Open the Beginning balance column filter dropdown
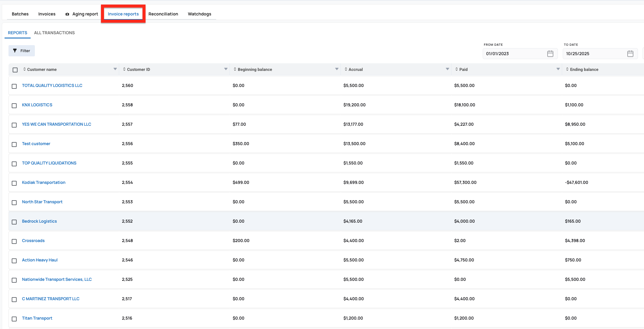644x329 pixels. [336, 69]
